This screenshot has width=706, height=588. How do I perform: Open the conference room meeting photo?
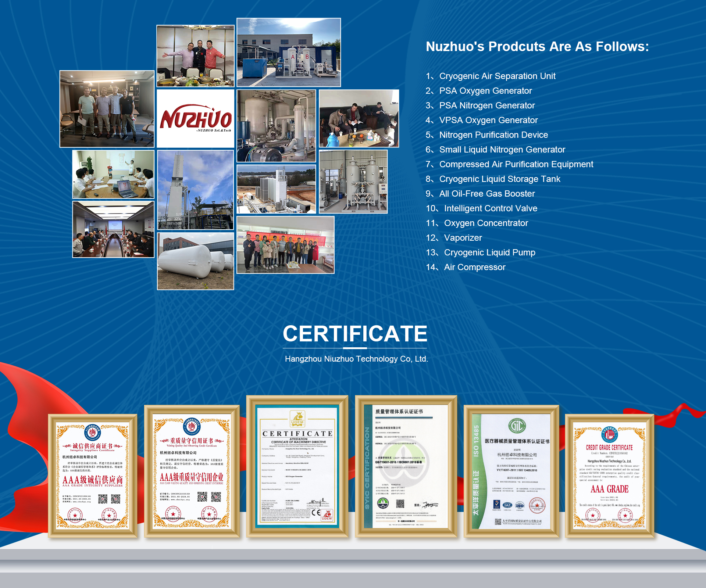pyautogui.click(x=113, y=229)
